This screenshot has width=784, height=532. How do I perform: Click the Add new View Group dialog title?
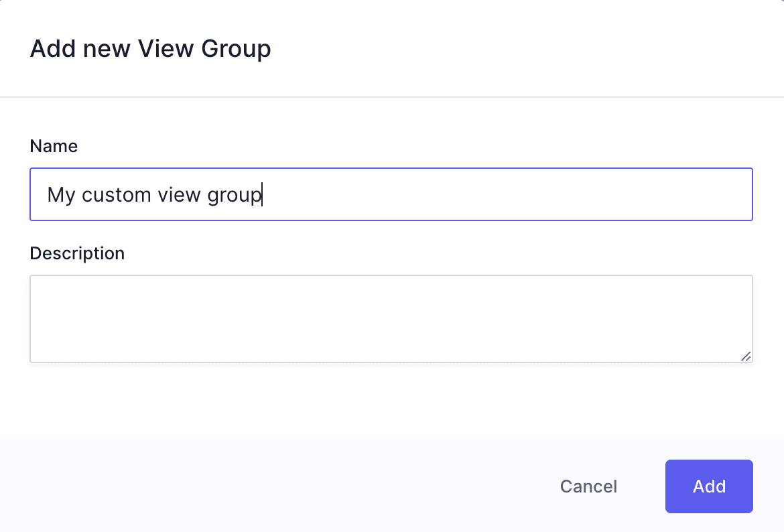(149, 48)
